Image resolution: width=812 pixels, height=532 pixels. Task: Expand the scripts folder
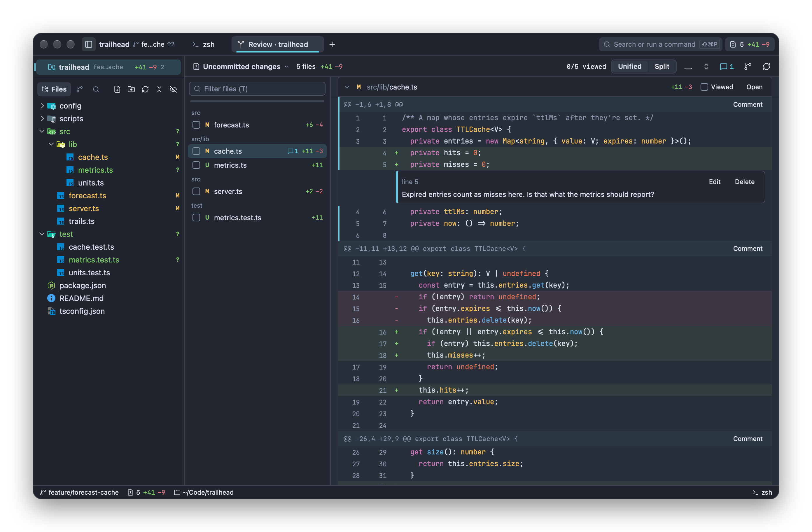(42, 119)
